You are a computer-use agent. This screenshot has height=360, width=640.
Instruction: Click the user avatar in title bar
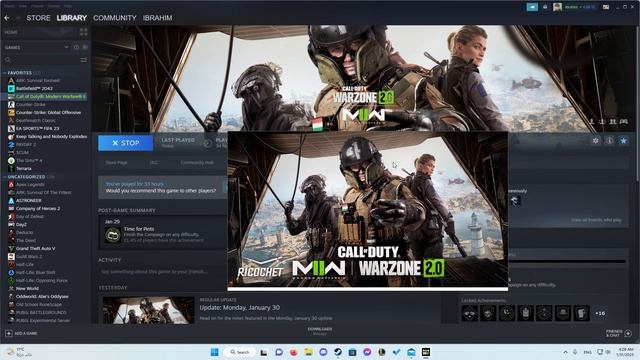tap(558, 7)
